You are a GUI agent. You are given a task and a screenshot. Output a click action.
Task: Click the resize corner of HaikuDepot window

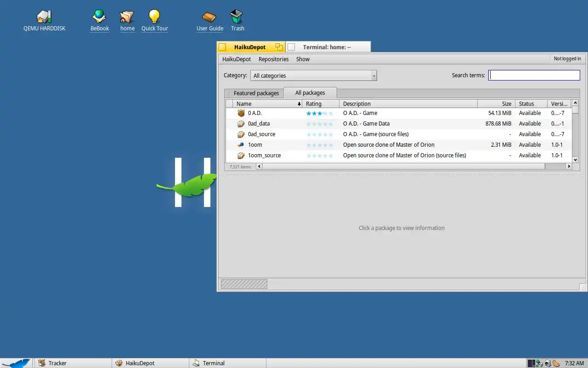tap(583, 287)
